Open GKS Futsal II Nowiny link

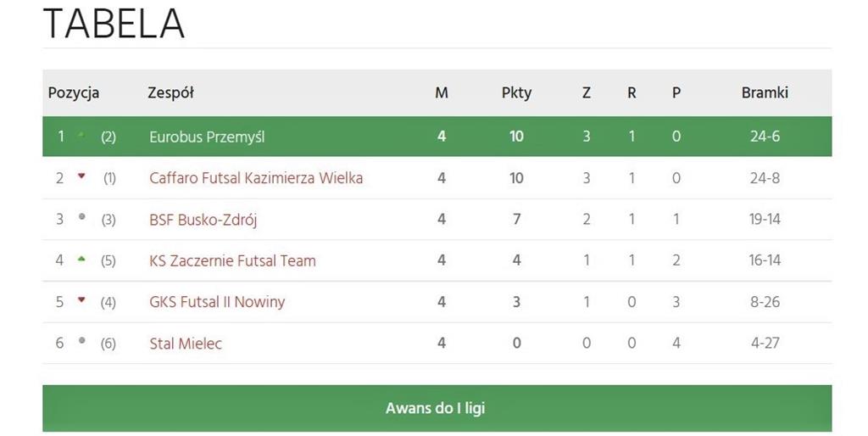[217, 302]
